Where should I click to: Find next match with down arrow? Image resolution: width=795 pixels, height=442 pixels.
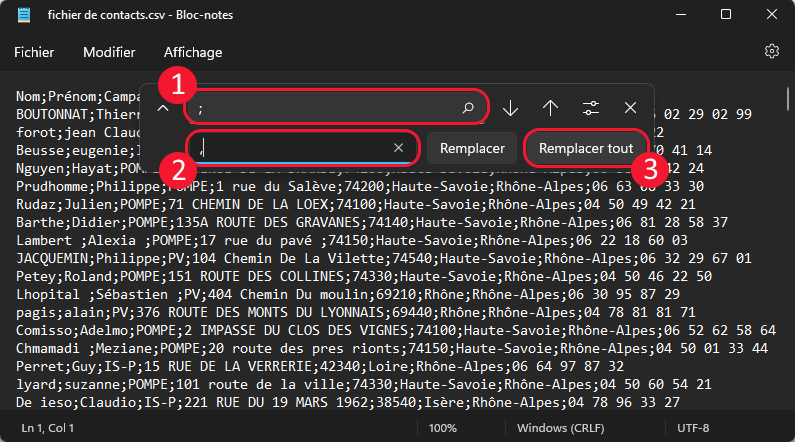(x=511, y=108)
